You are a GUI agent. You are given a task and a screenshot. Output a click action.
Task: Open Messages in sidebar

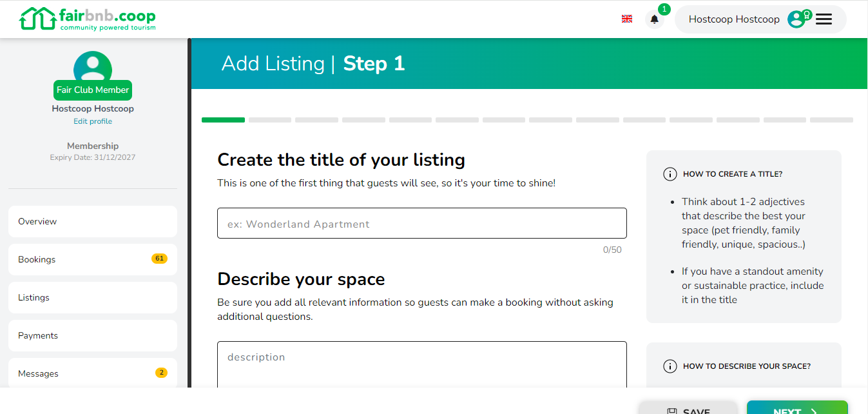point(93,373)
